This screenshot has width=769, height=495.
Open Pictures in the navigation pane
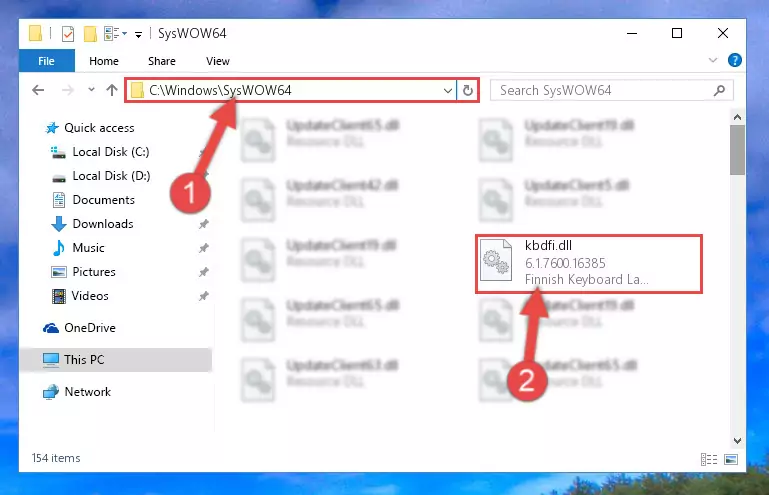[x=94, y=272]
